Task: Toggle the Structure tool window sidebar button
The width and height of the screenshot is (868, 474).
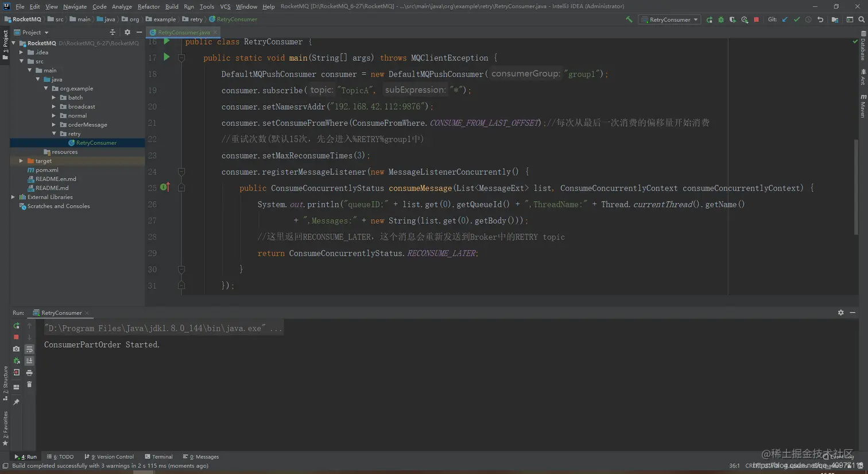Action: point(5,383)
